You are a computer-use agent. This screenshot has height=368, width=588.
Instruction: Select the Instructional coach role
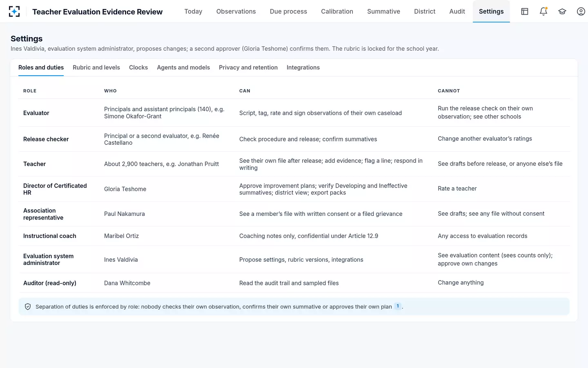(x=50, y=236)
